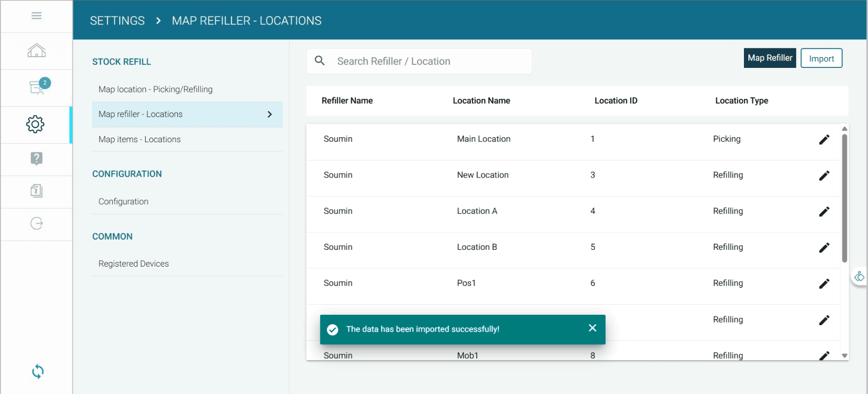The width and height of the screenshot is (868, 394).
Task: Open the info document icon
Action: pos(36,191)
